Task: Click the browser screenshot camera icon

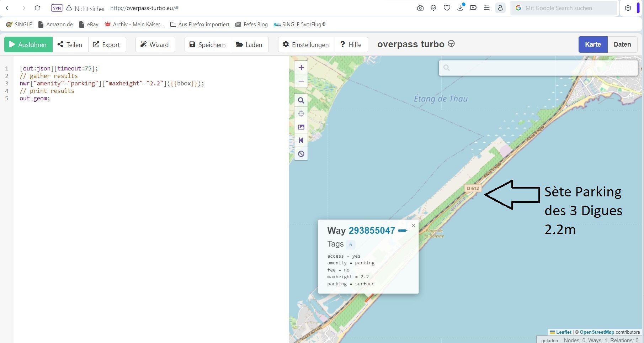Action: pyautogui.click(x=420, y=8)
